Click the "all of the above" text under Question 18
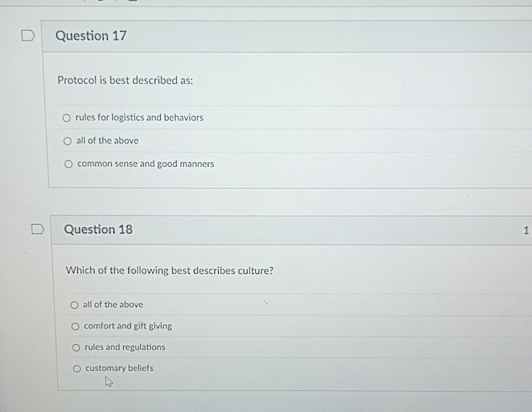This screenshot has width=532, height=412. coord(113,304)
